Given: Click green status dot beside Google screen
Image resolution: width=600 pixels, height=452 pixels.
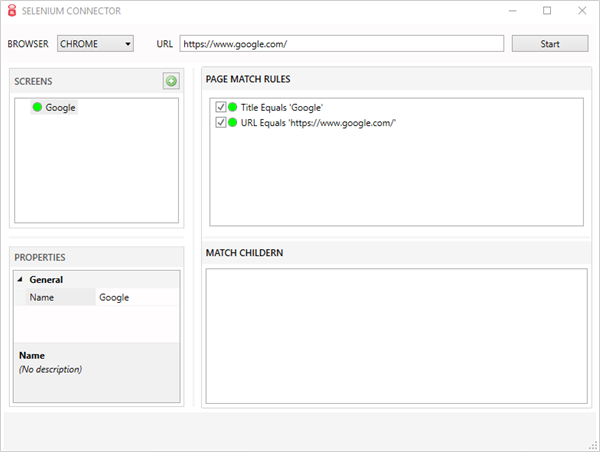Looking at the screenshot, I should [x=37, y=107].
